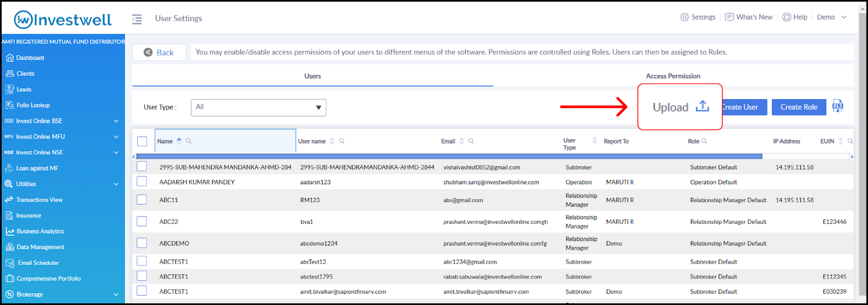Click the Create User button

[x=744, y=107]
